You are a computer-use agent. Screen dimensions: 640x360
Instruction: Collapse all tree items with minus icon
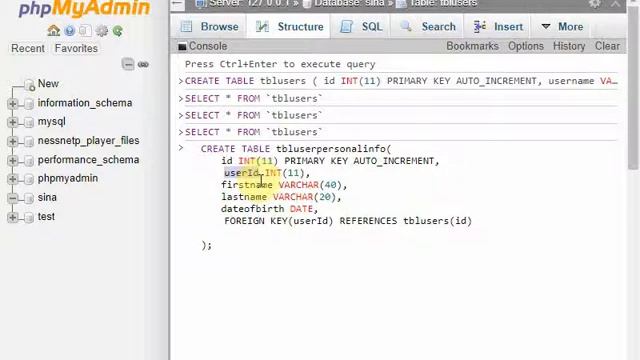coord(128,64)
